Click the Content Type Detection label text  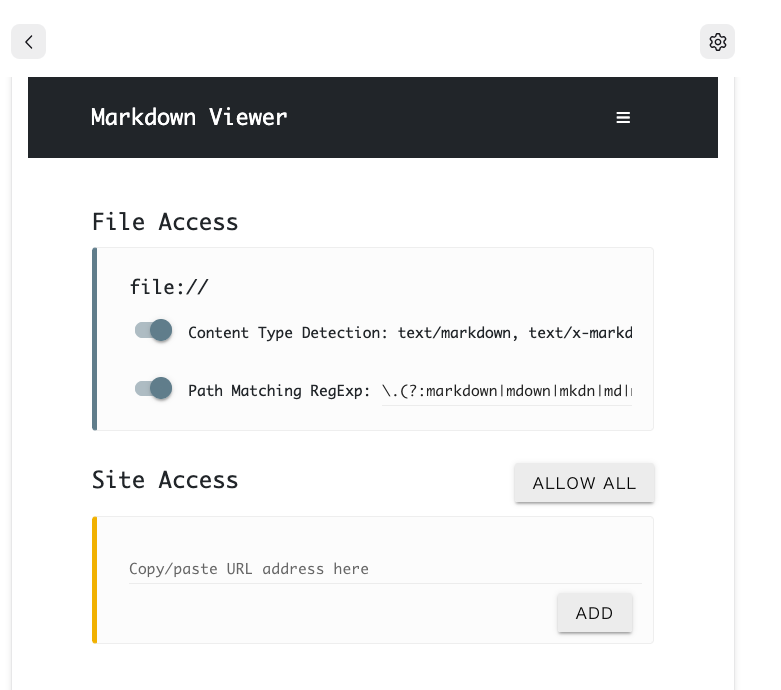coord(287,332)
